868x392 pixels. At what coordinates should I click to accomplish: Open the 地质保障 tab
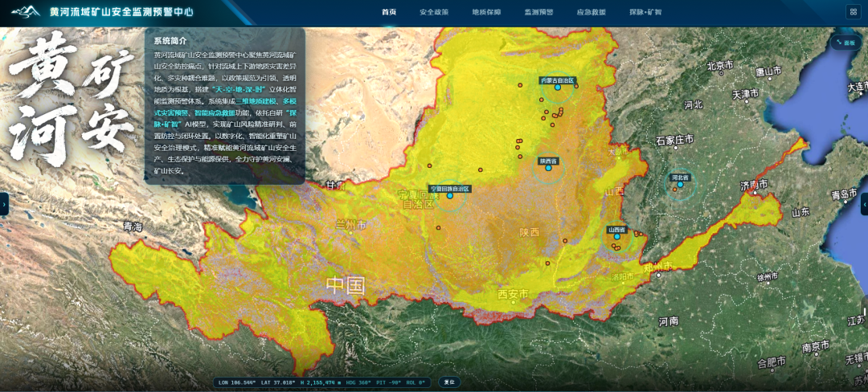coord(486,11)
